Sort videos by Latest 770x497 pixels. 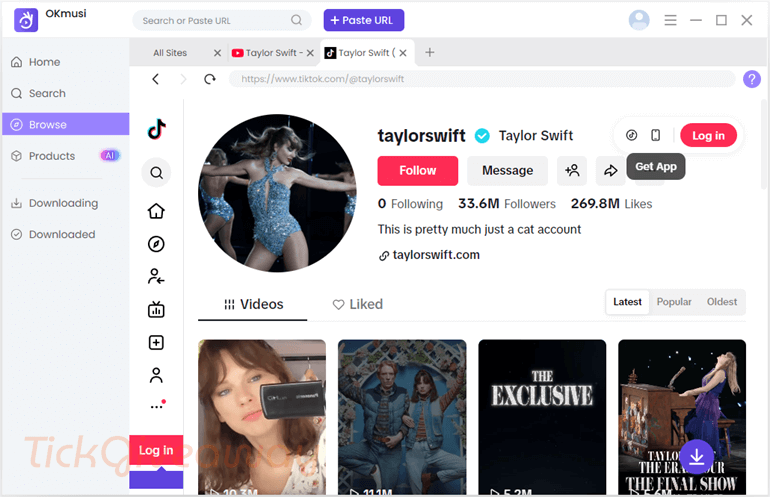627,302
